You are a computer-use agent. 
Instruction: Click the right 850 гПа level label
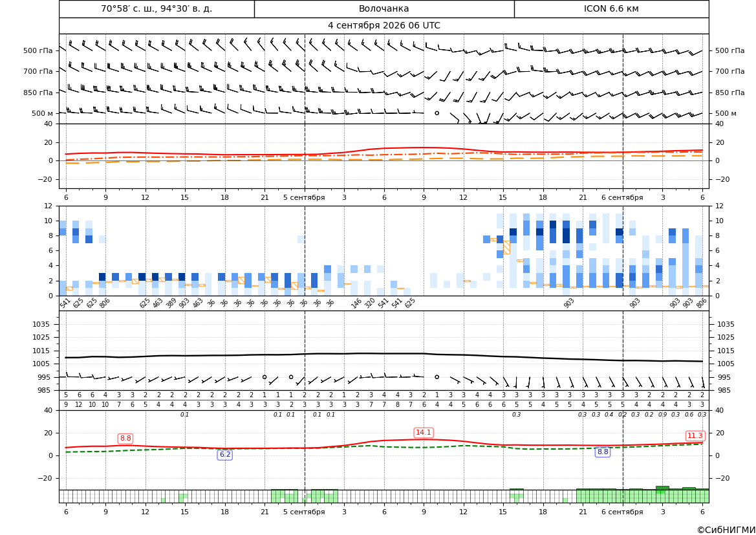click(x=729, y=92)
